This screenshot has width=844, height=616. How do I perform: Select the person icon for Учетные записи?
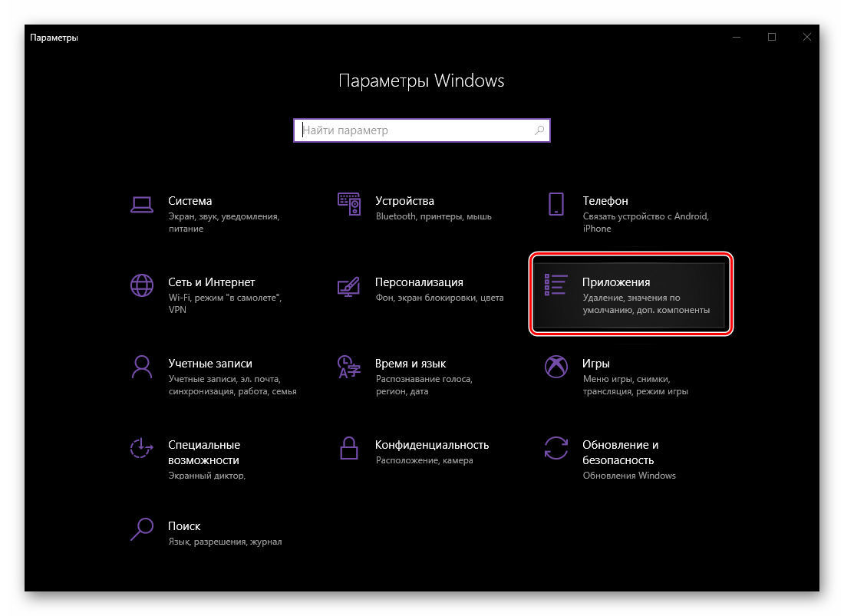click(x=142, y=367)
